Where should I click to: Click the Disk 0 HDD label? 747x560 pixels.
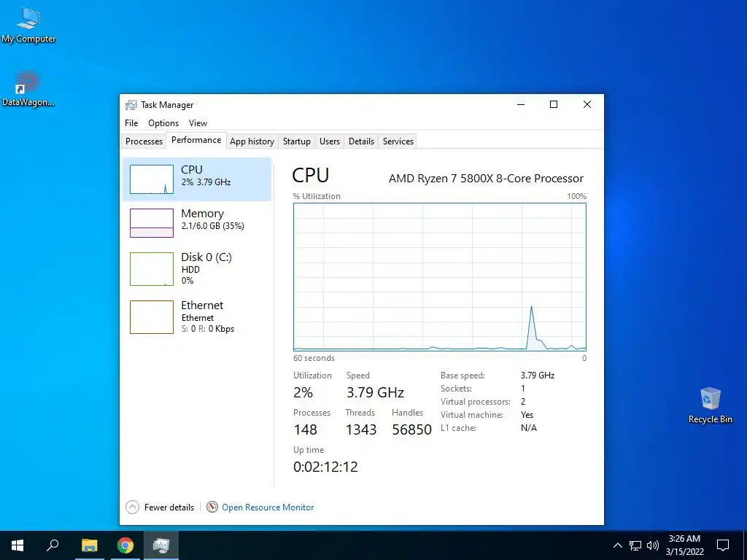(x=190, y=270)
